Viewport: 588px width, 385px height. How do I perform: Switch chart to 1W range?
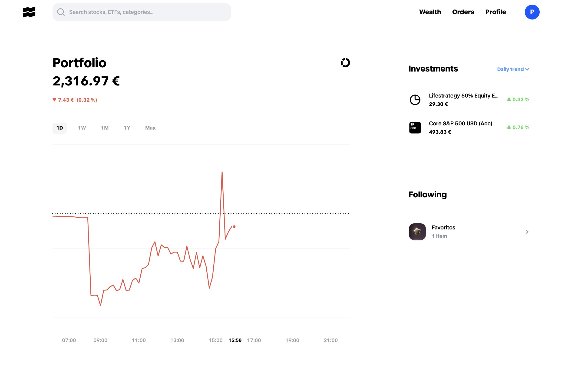point(82,128)
